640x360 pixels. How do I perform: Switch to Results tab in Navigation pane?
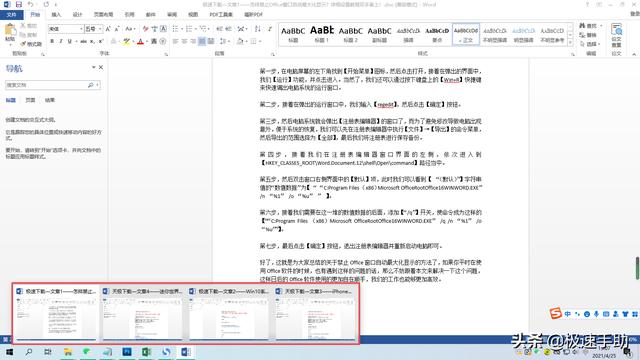50,100
